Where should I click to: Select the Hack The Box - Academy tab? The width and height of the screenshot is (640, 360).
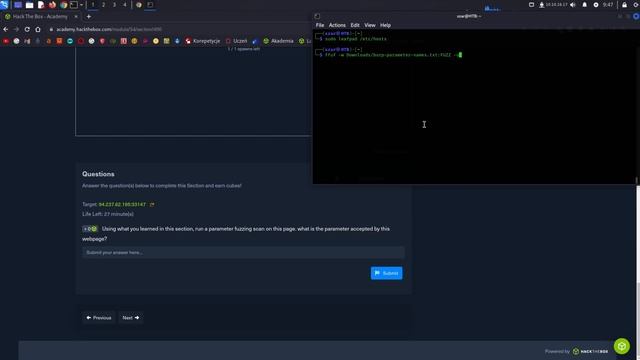[x=40, y=17]
